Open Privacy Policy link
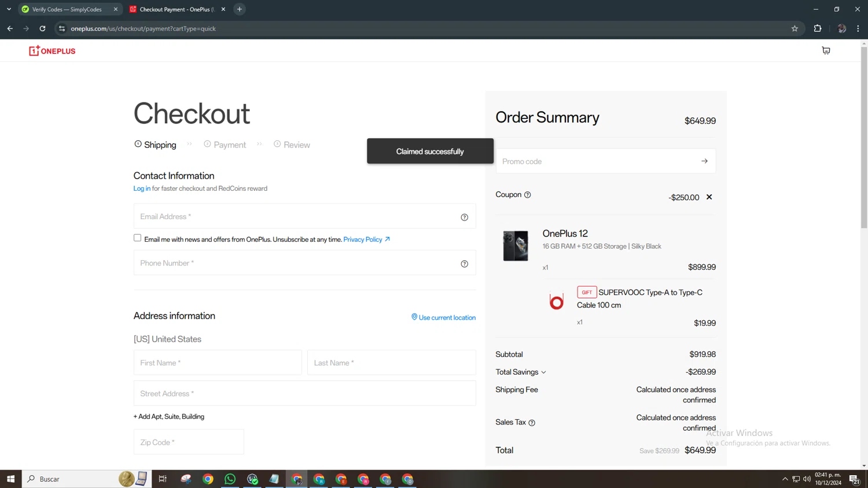This screenshot has height=488, width=868. click(366, 239)
